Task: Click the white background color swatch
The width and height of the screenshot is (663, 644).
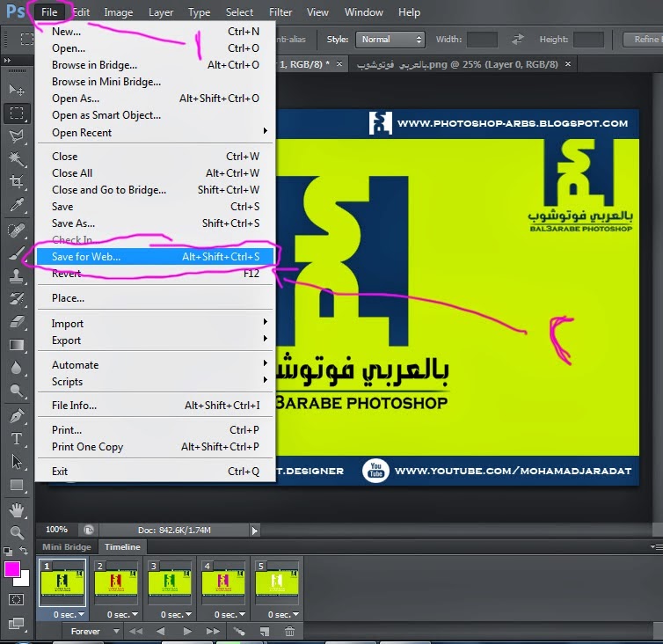Action: pos(24,581)
